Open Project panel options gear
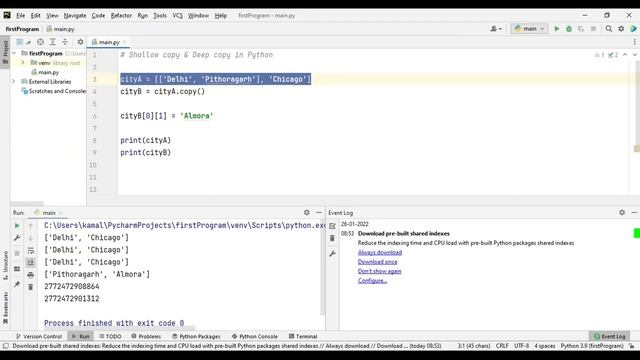This screenshot has width=640, height=360. point(80,42)
